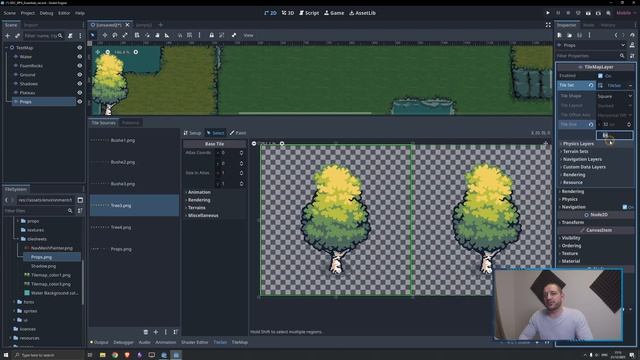
Task: Click the delete tile source trash icon
Action: click(146, 332)
